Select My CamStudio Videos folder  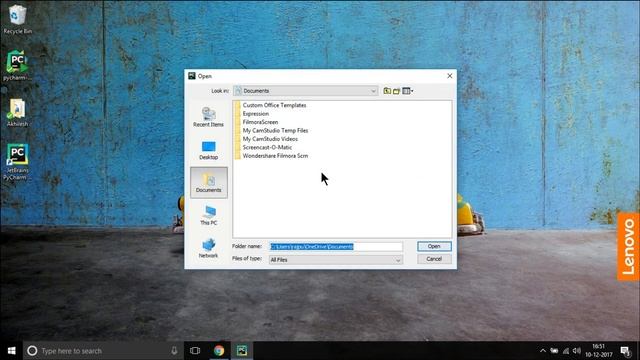pos(270,139)
